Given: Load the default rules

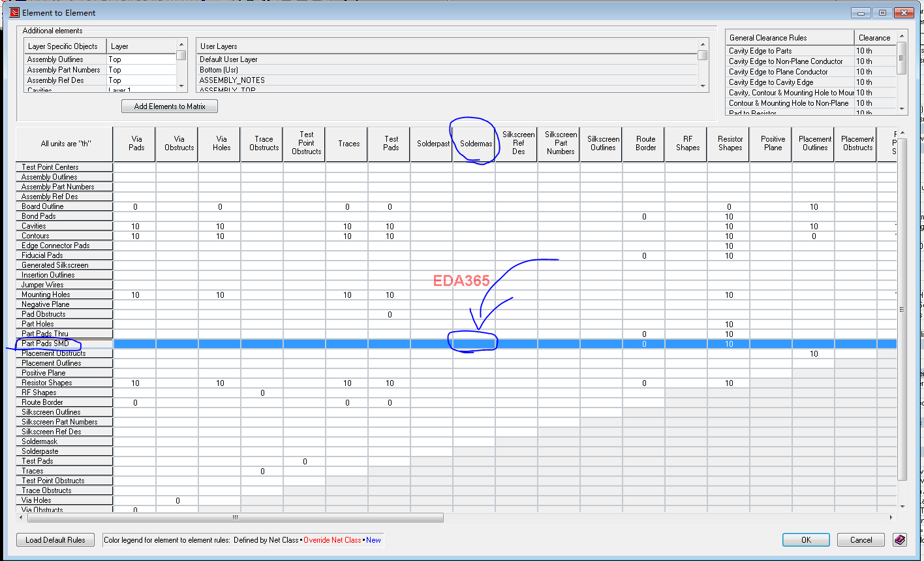Looking at the screenshot, I should coord(55,540).
